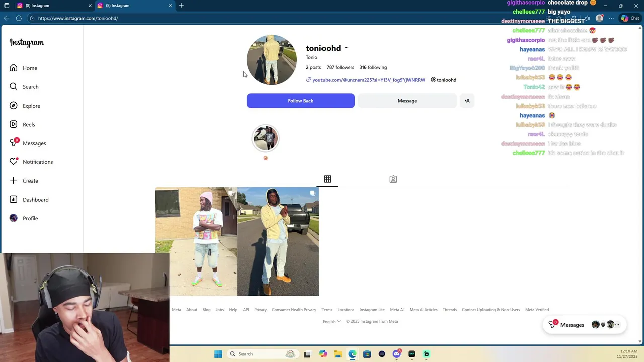Open File Explorer from the taskbar

point(338,354)
